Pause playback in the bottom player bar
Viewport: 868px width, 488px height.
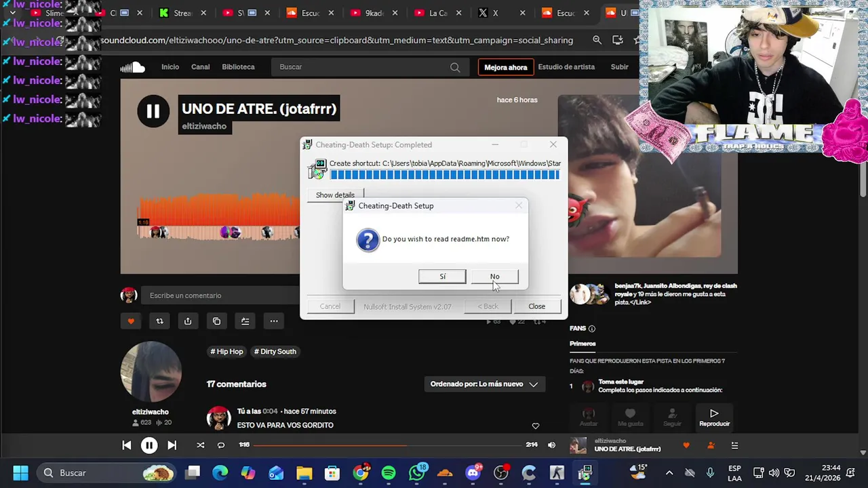(149, 445)
